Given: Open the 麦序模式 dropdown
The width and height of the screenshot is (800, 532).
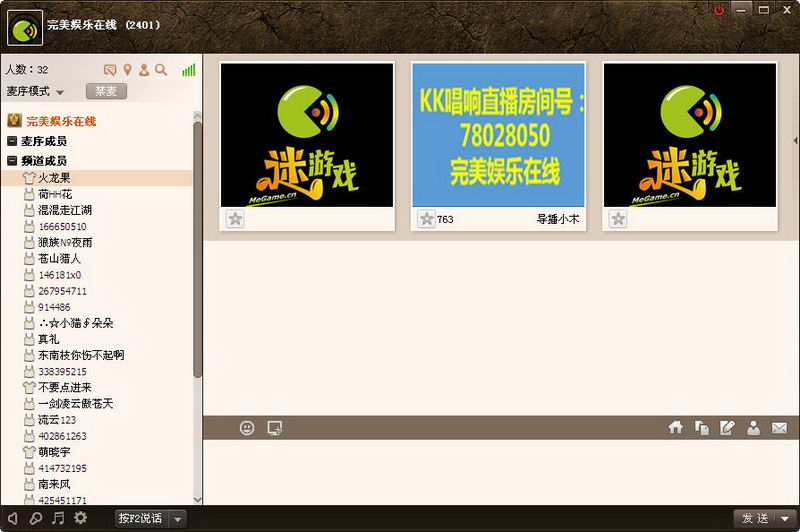Looking at the screenshot, I should click(35, 91).
